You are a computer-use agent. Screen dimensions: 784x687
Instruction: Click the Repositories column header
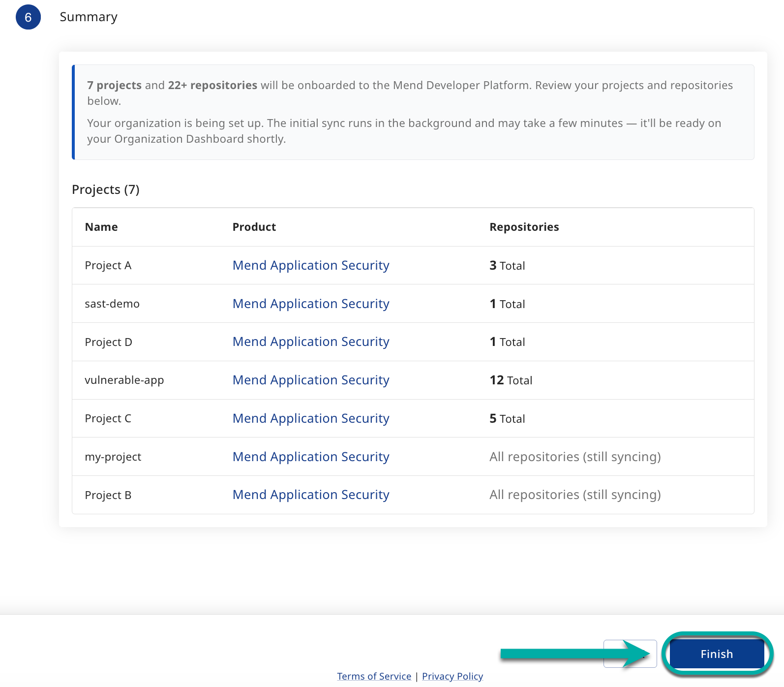coord(524,227)
